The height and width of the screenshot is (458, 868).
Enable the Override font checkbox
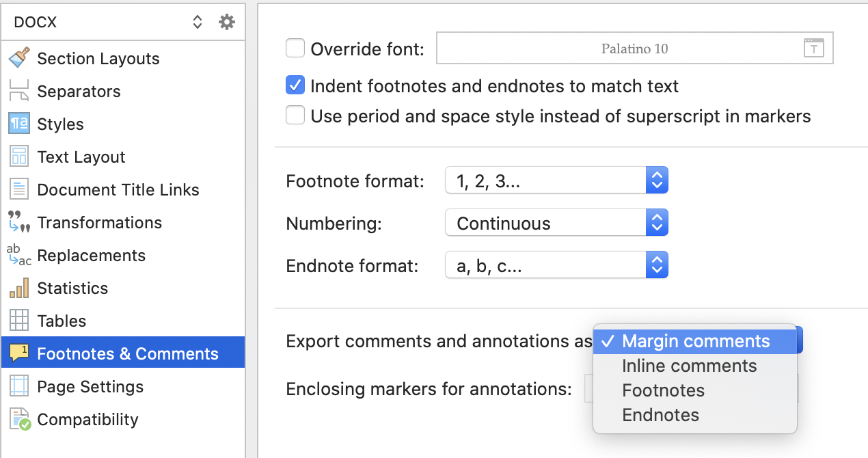[x=295, y=49]
